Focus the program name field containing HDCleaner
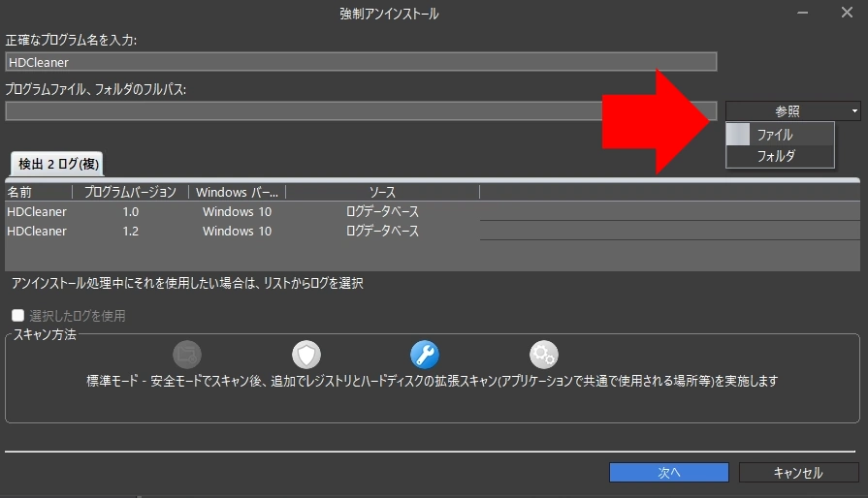 pyautogui.click(x=361, y=62)
